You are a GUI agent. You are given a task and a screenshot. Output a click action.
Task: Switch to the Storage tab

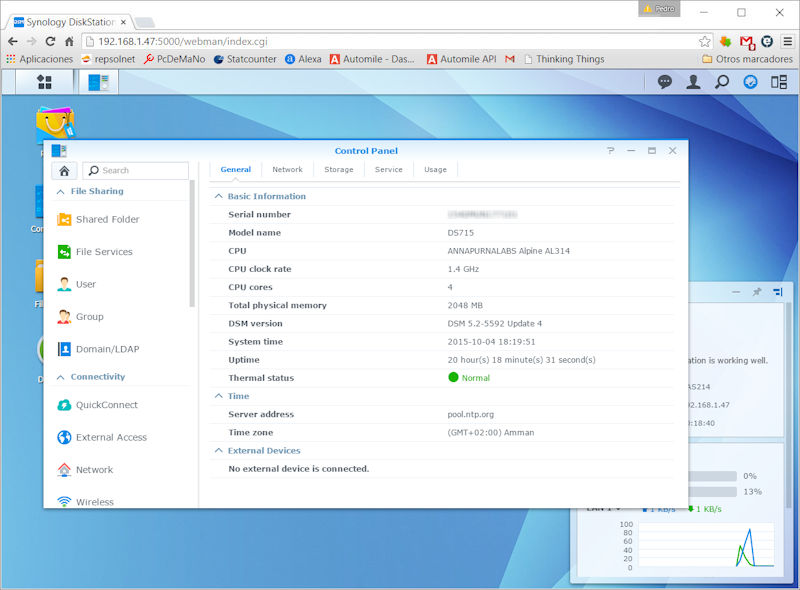pos(339,169)
